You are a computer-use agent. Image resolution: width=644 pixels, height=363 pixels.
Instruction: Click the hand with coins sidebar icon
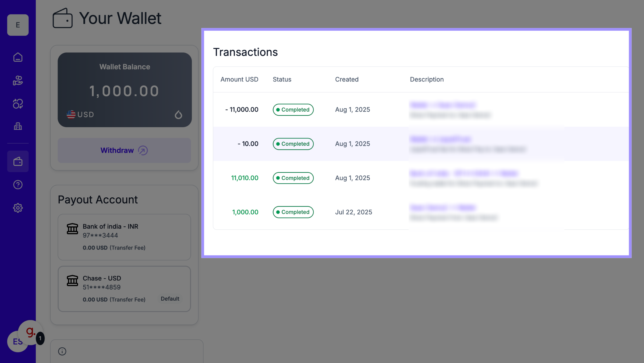[18, 80]
